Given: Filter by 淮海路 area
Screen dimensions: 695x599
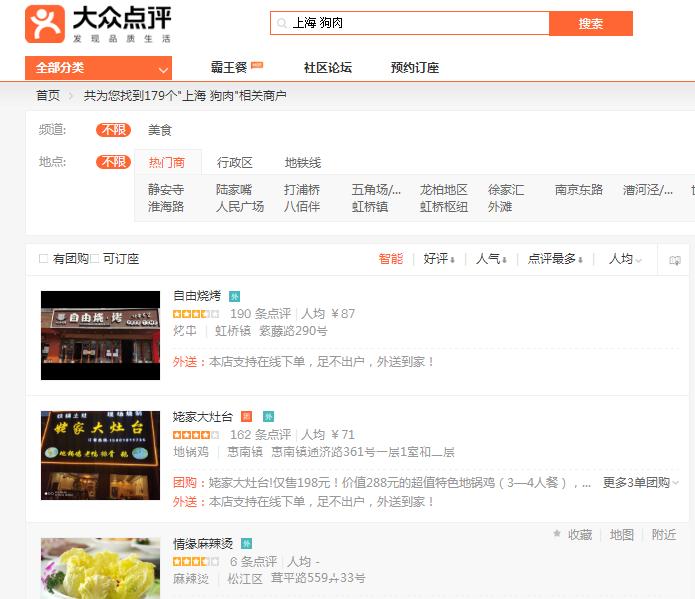Looking at the screenshot, I should [x=166, y=207].
